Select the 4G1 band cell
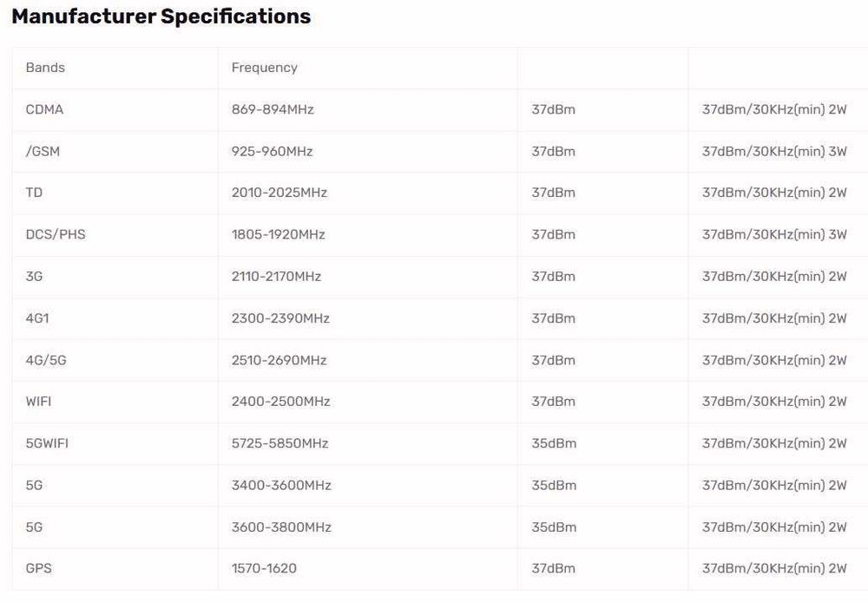 [37, 318]
